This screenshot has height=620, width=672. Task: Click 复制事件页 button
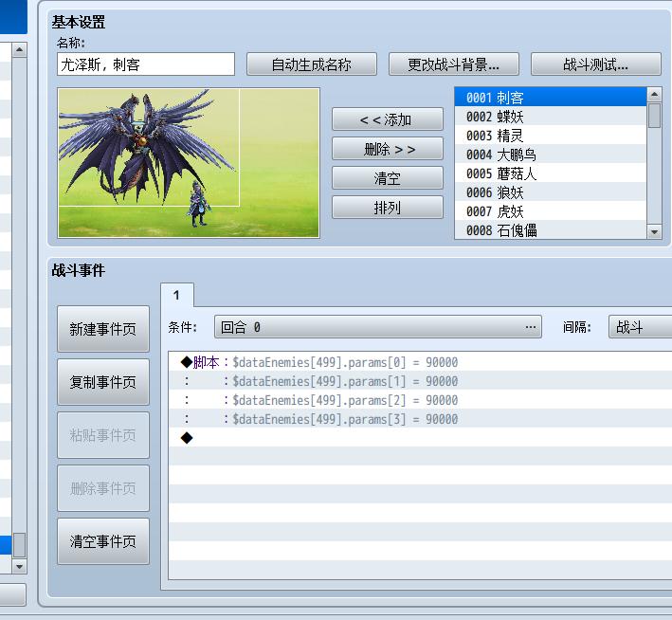tap(103, 382)
